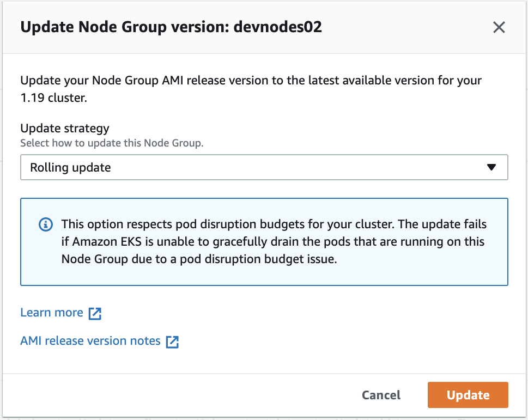
Task: Close the Update Node Group dialog
Action: point(499,27)
